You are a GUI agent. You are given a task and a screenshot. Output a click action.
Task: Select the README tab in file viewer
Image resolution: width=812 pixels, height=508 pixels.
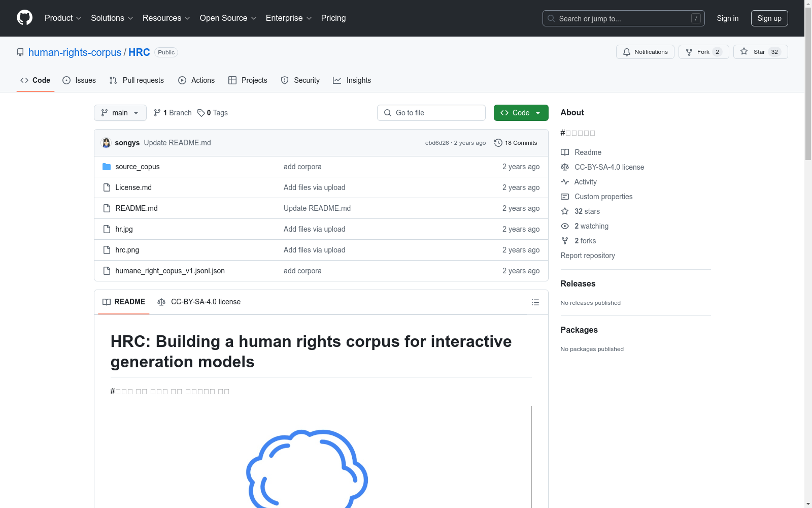click(124, 302)
